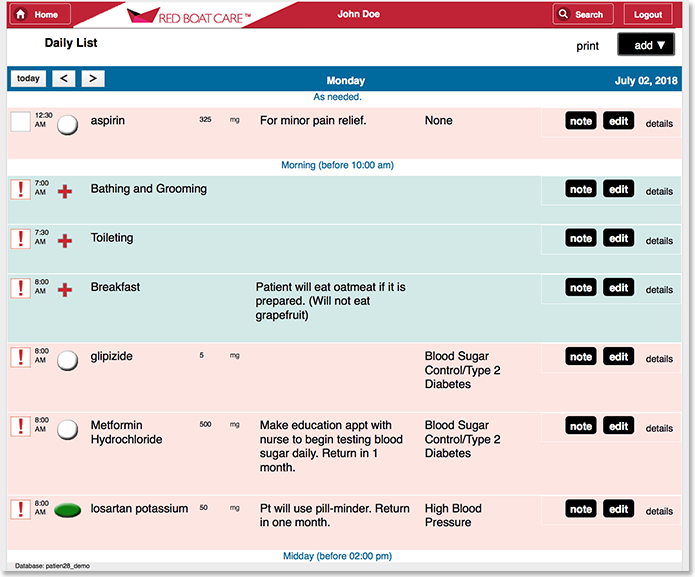Go to the Home page
The image size is (695, 577).
(x=39, y=15)
